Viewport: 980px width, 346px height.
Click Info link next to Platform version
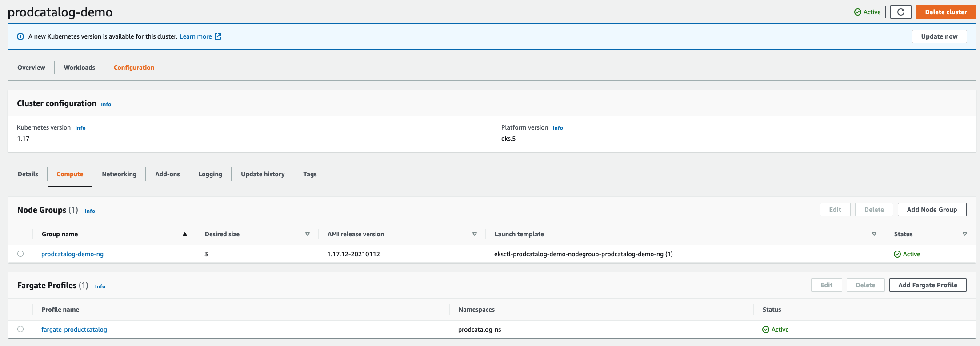[557, 128]
